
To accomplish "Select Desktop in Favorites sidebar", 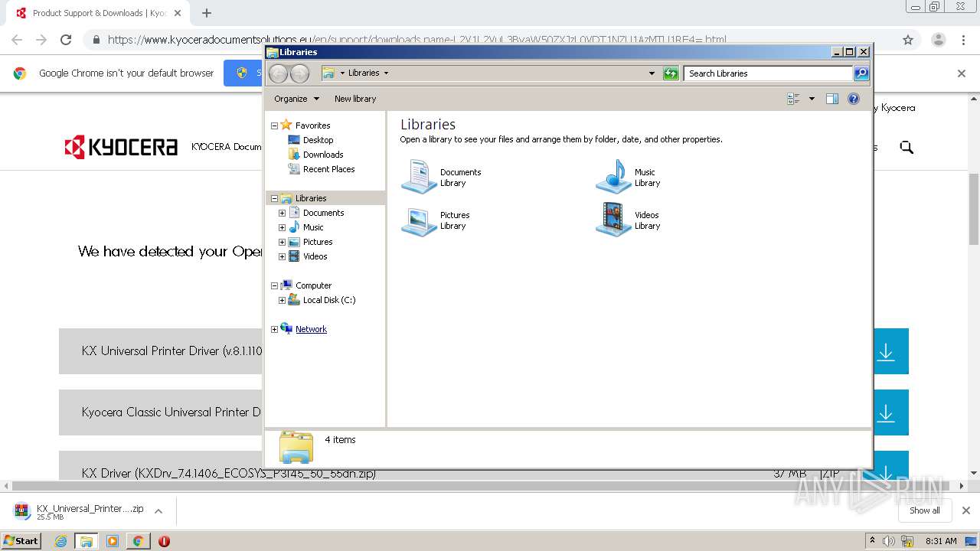I will pyautogui.click(x=318, y=140).
